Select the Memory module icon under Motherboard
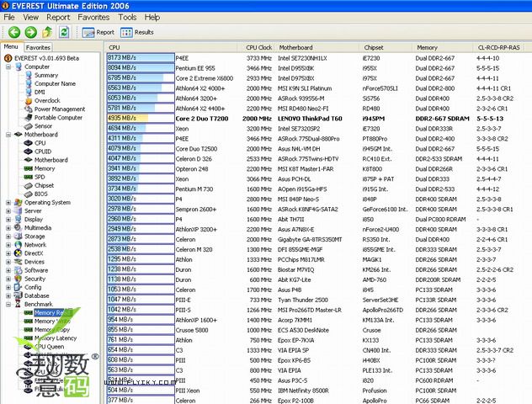The image size is (532, 404). coord(29,168)
